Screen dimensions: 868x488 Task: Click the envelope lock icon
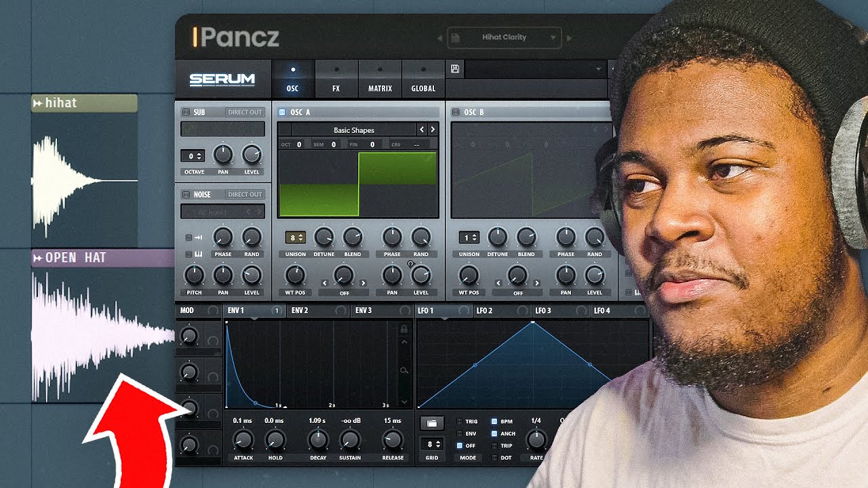(404, 329)
